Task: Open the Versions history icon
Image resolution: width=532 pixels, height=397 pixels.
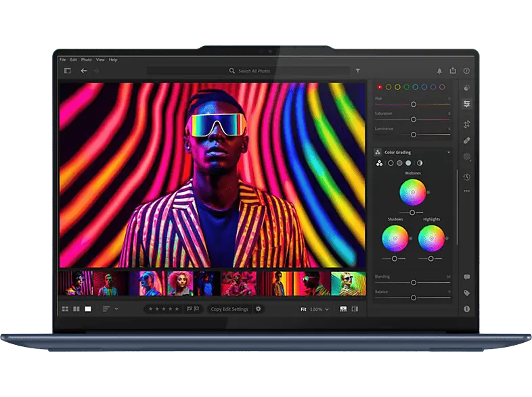Action: tap(466, 177)
